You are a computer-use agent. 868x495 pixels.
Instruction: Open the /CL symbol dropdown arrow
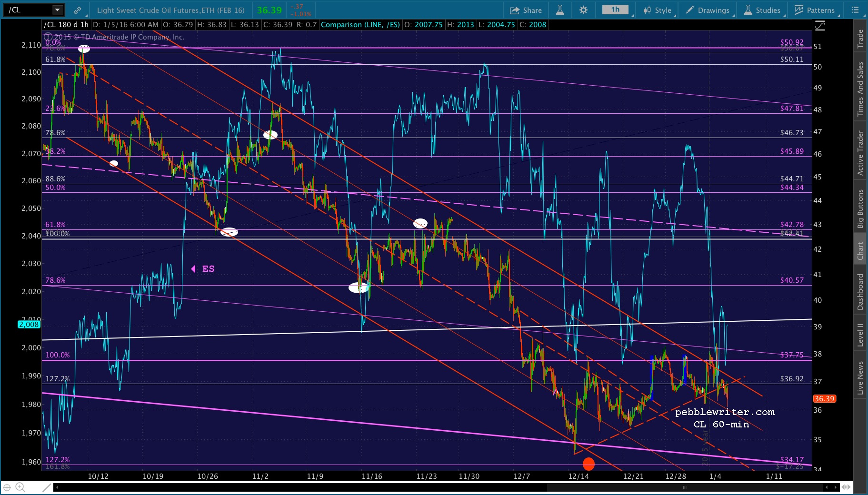point(57,10)
